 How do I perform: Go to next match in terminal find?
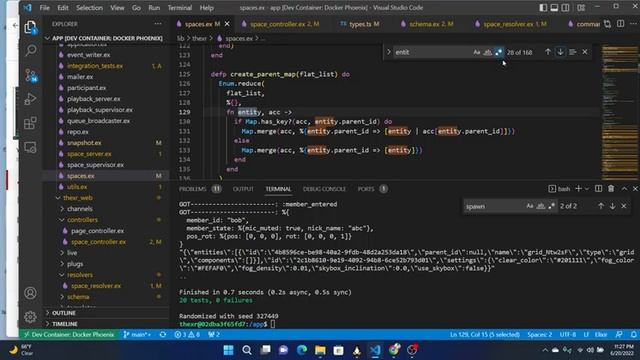click(x=612, y=206)
